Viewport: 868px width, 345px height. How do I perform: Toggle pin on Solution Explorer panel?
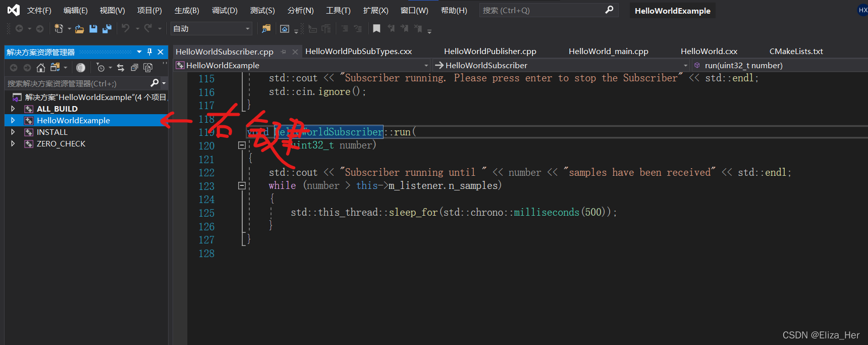[149, 52]
